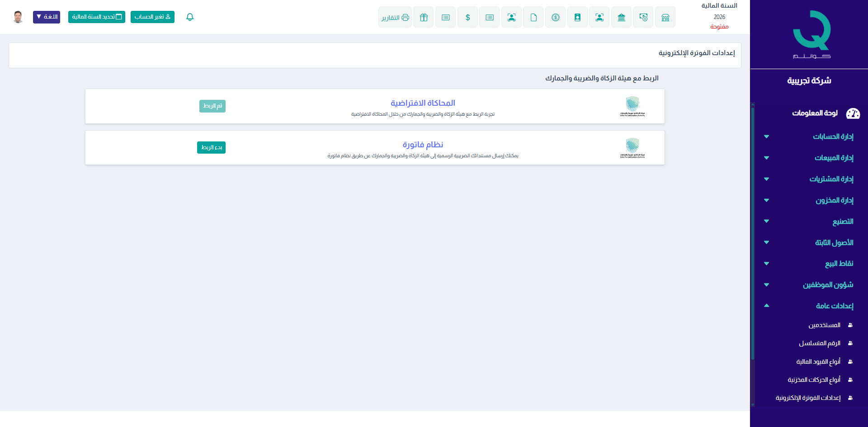The image size is (868, 427).
Task: Collapse the إعدادات عامة sidebar section
Action: [834, 306]
